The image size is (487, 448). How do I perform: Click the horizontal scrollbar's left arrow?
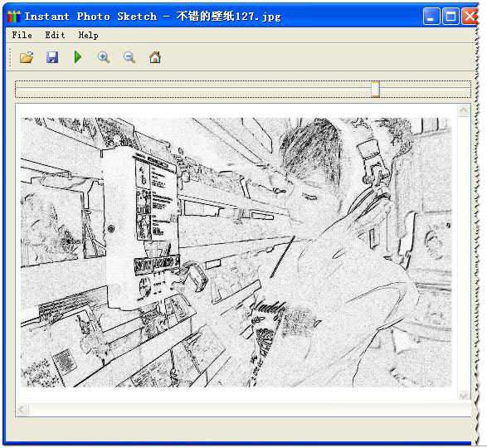22,410
